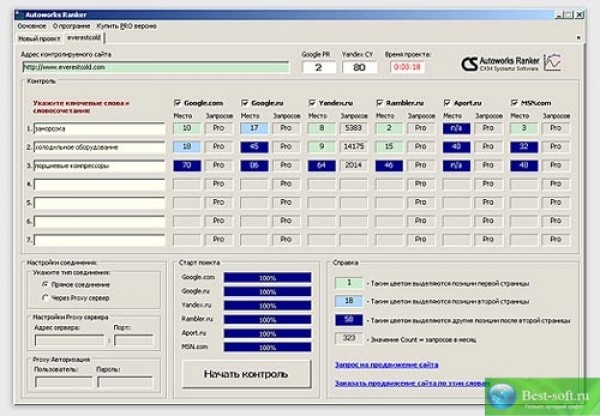
Task: Click the dark blue legend swatch 58
Action: tap(349, 320)
